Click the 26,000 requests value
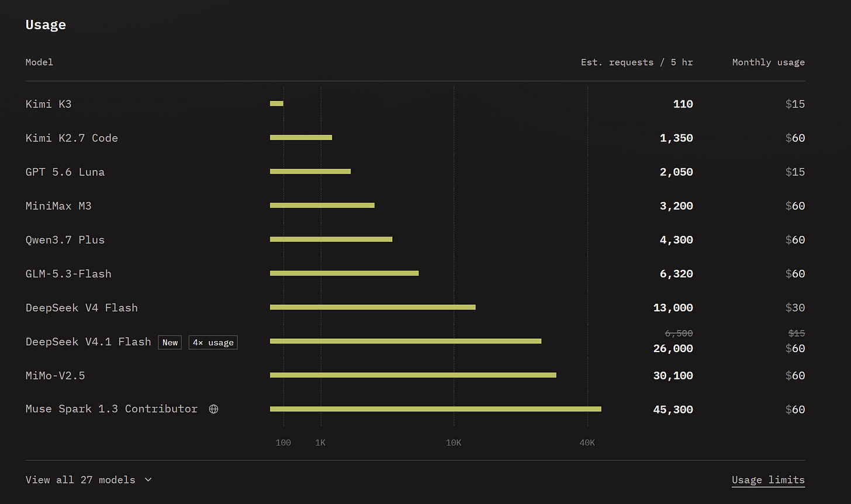851x504 pixels. click(673, 349)
